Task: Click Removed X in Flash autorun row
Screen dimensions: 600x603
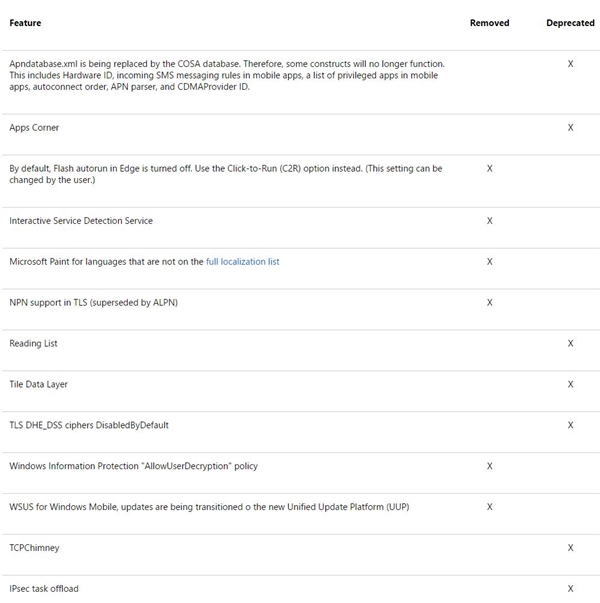Action: [x=489, y=169]
